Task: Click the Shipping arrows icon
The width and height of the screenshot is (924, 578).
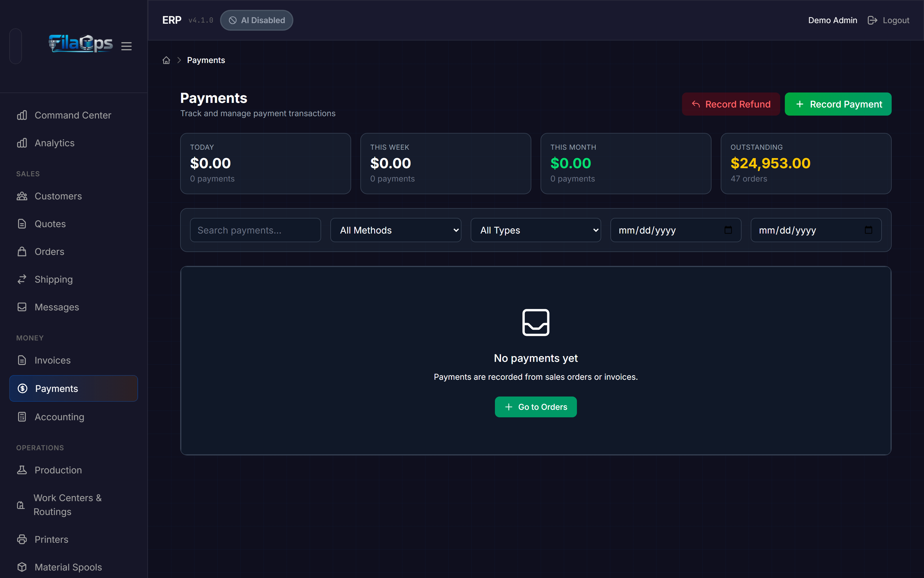Action: point(22,279)
